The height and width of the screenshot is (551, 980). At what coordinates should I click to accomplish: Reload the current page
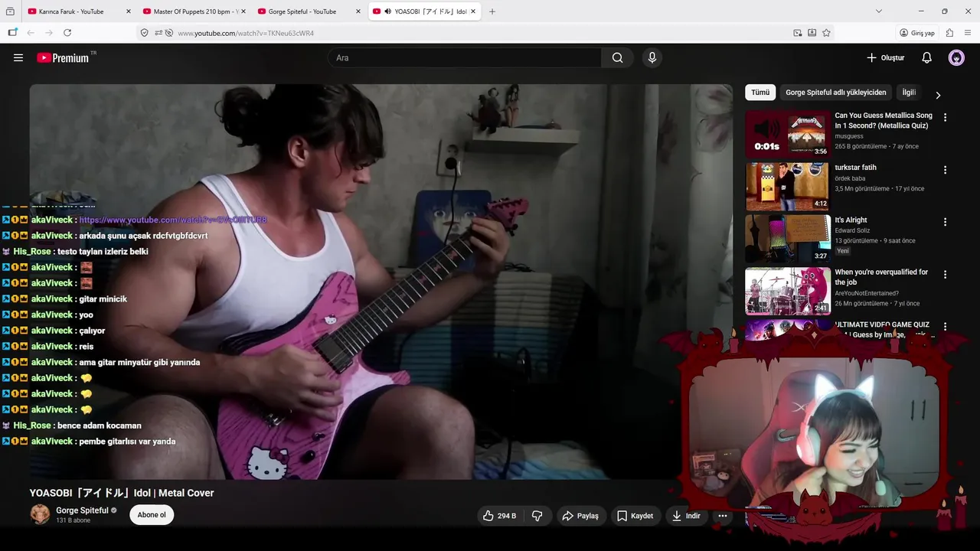click(x=67, y=33)
